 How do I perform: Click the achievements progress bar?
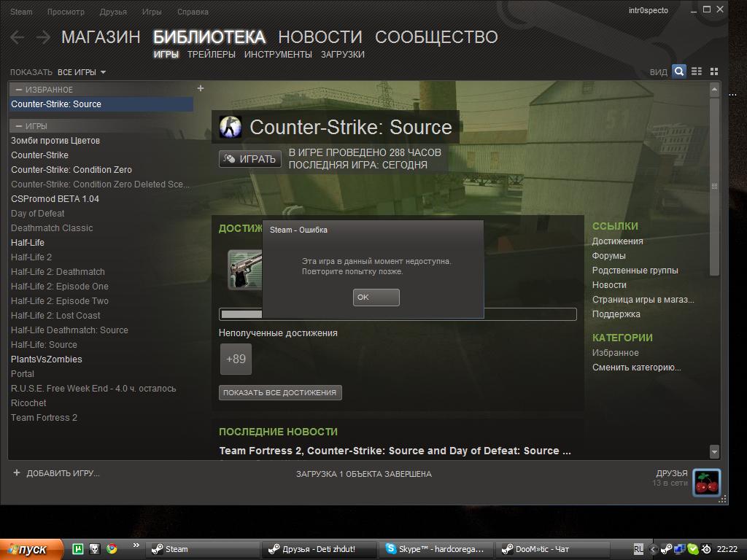(x=398, y=314)
